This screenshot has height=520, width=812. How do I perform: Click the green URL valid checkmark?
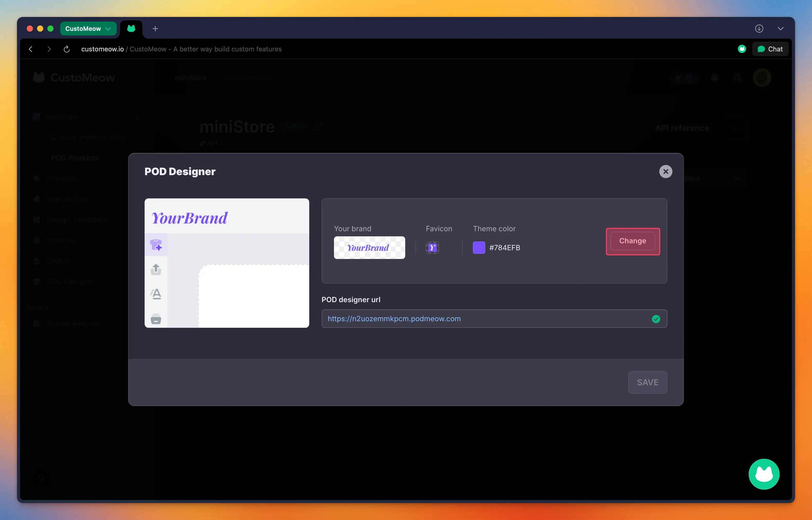656,319
